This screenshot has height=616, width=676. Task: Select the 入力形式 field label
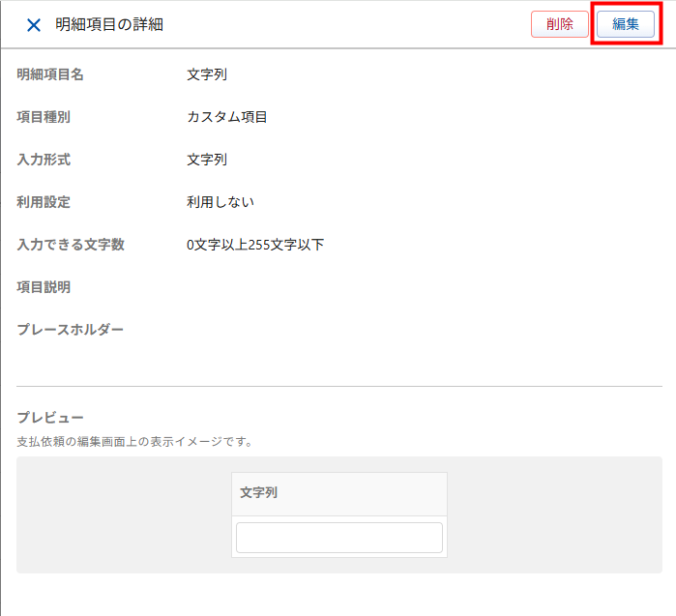[44, 160]
